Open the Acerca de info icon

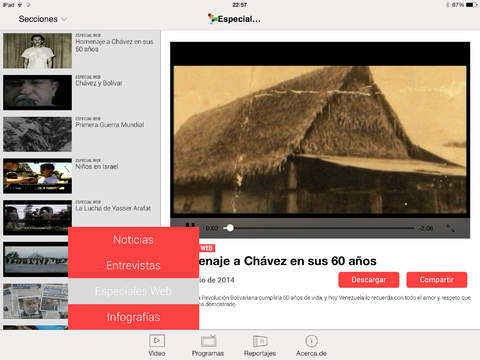[x=311, y=341]
